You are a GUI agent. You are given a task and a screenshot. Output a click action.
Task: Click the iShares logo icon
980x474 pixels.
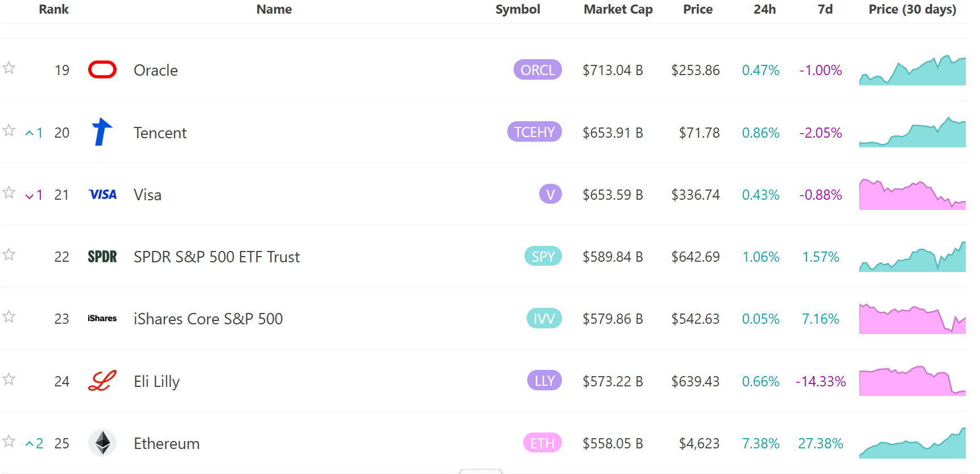point(102,319)
